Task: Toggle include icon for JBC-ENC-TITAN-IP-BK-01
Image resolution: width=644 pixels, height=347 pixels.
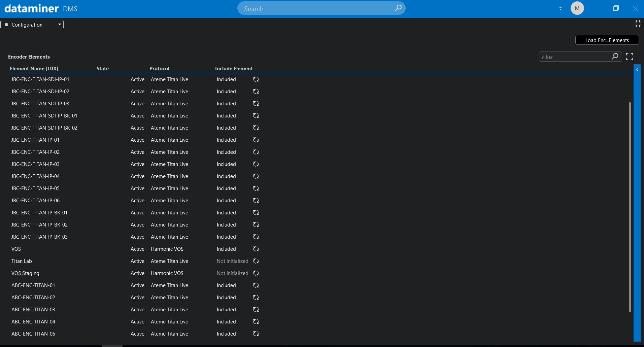Action: [x=256, y=213]
